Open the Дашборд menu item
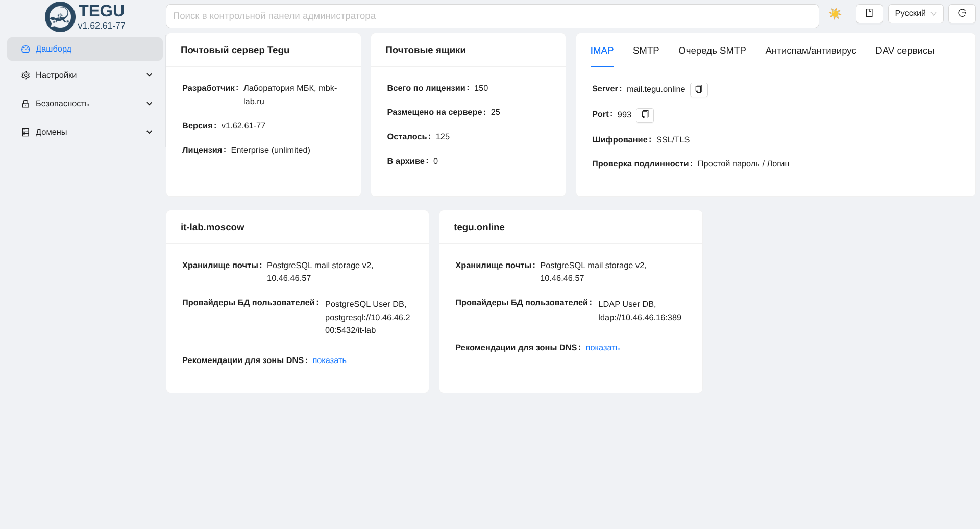 85,49
